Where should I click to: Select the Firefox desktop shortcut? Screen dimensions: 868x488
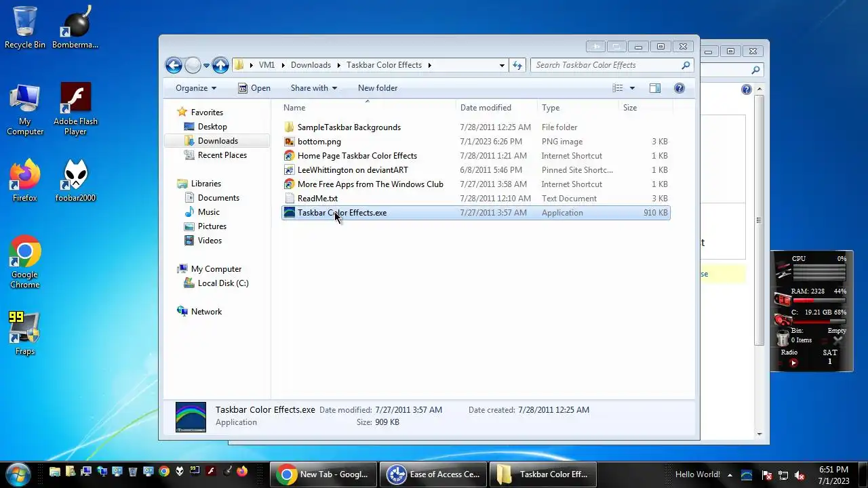[x=25, y=180]
